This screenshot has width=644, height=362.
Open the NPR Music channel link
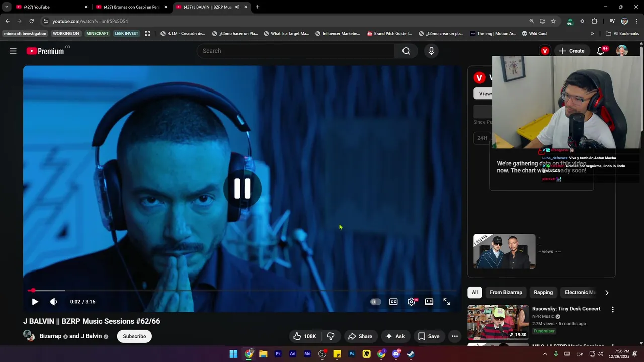point(543,316)
